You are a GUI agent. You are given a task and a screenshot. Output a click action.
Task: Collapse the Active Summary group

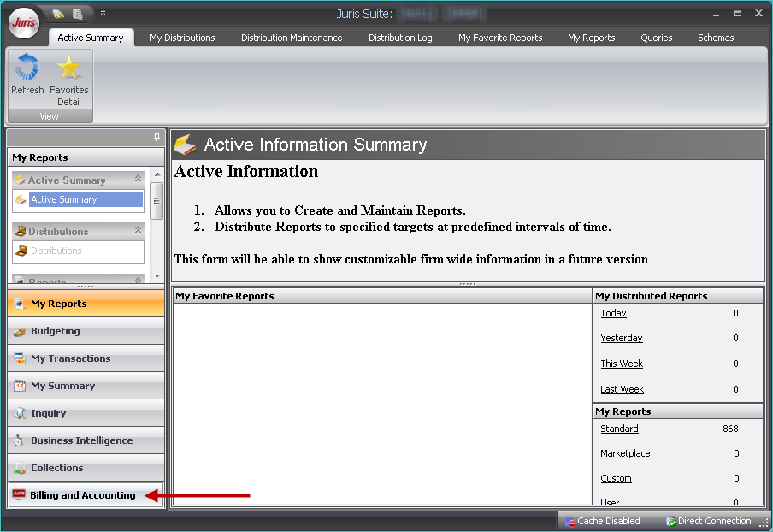click(138, 180)
